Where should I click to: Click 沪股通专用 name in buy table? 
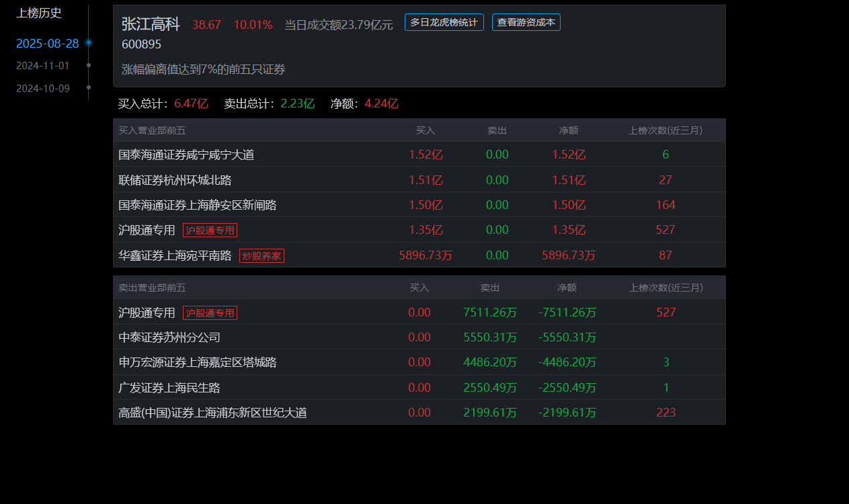click(147, 230)
